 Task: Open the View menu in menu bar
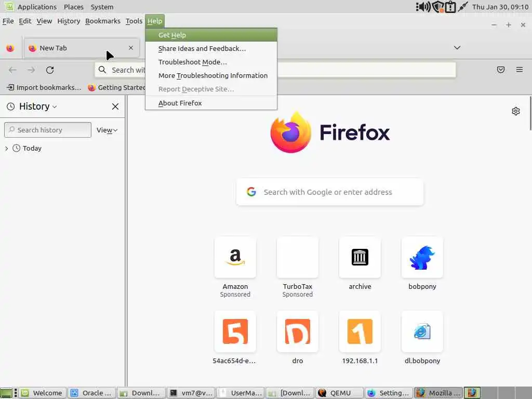pos(44,21)
